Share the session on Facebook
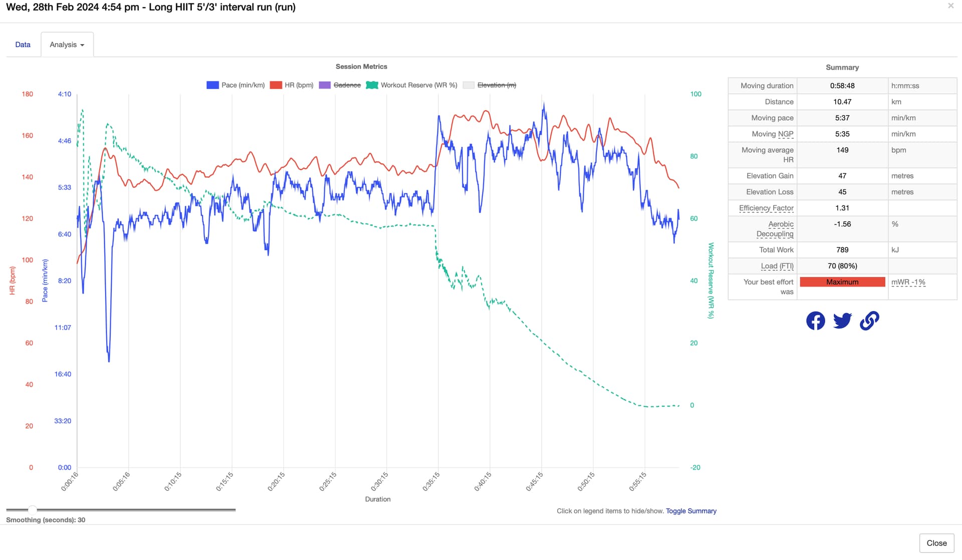 point(815,321)
